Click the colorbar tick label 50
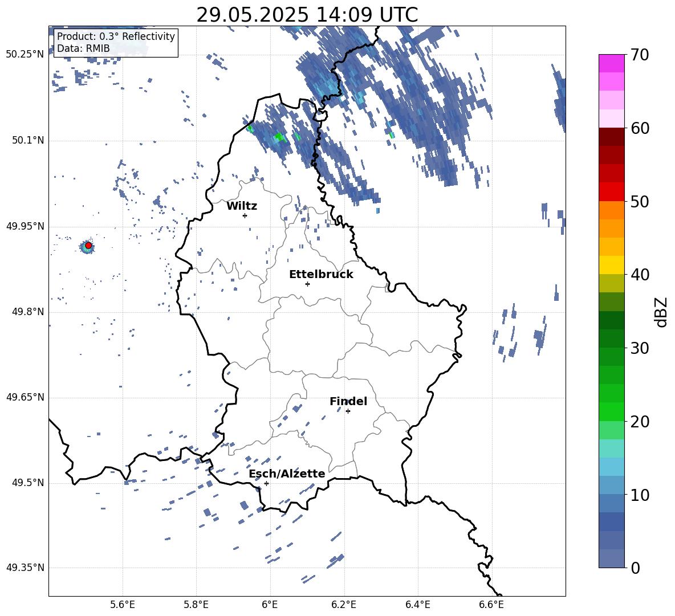 point(640,202)
